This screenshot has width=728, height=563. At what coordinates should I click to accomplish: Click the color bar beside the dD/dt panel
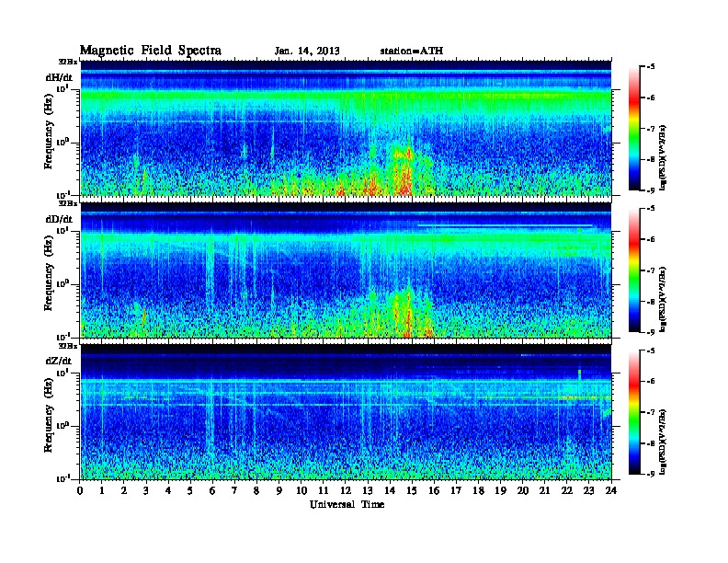tap(634, 270)
